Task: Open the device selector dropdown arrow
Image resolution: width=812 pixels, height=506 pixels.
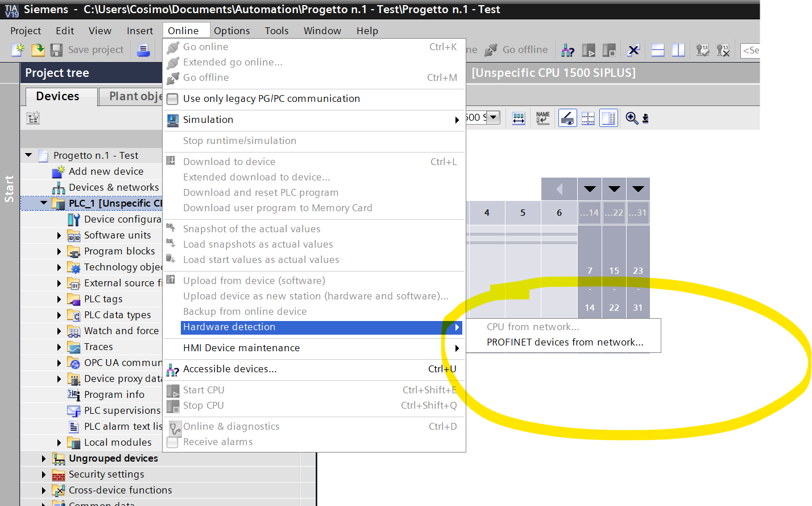Action: (493, 117)
